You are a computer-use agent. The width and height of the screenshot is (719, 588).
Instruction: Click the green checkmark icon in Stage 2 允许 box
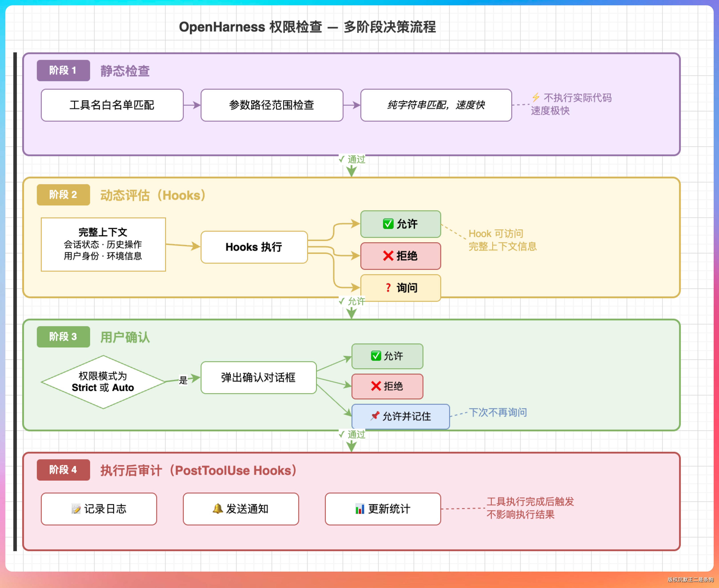pos(388,223)
